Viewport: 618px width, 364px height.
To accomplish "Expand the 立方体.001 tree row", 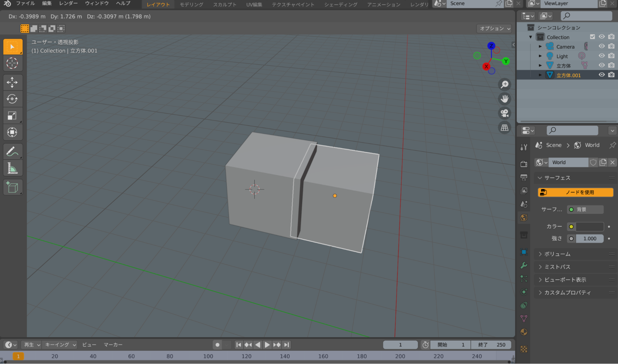I will [x=540, y=75].
